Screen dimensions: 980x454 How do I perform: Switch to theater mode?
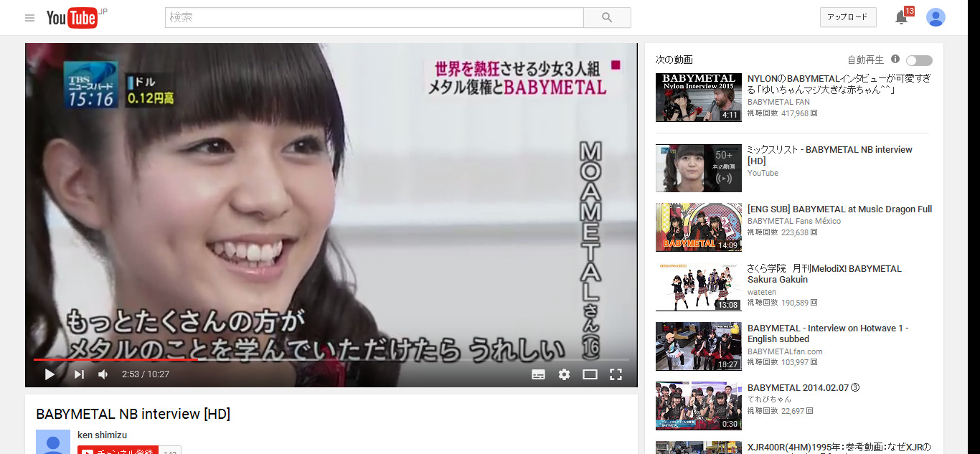pyautogui.click(x=590, y=374)
